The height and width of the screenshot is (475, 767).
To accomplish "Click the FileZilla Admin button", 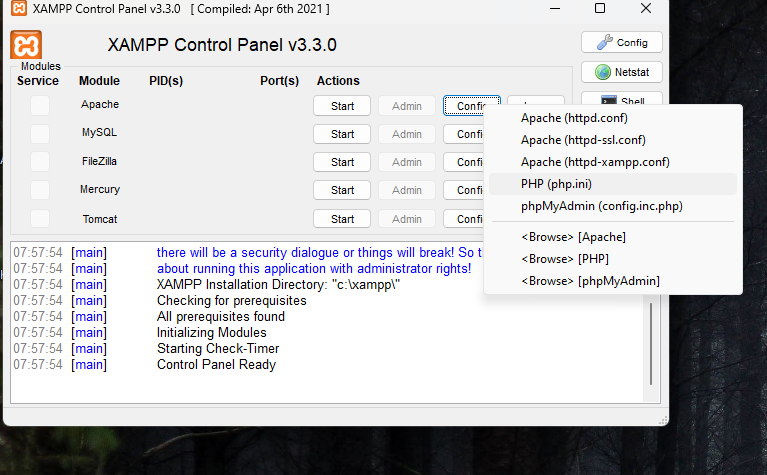I will (x=406, y=162).
